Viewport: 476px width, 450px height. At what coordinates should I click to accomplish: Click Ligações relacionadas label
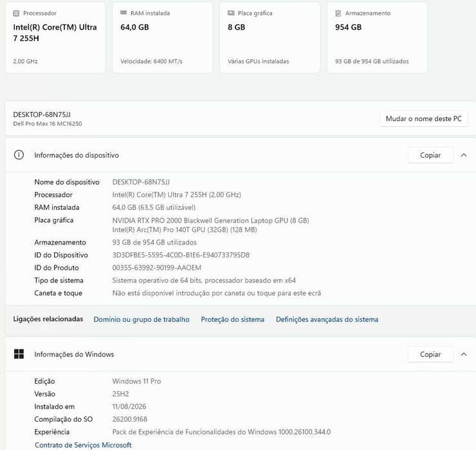click(x=48, y=319)
